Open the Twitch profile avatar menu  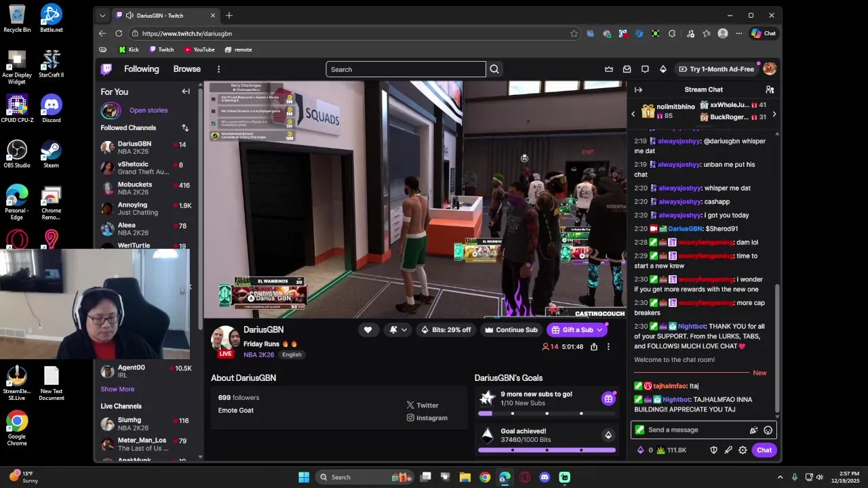pyautogui.click(x=770, y=68)
